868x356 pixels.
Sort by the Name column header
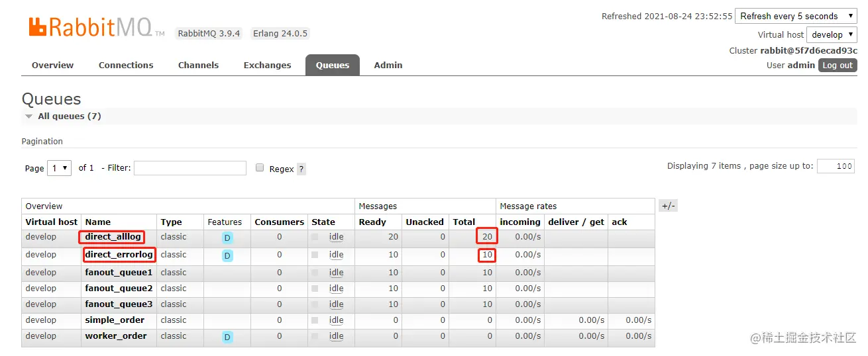[98, 222]
